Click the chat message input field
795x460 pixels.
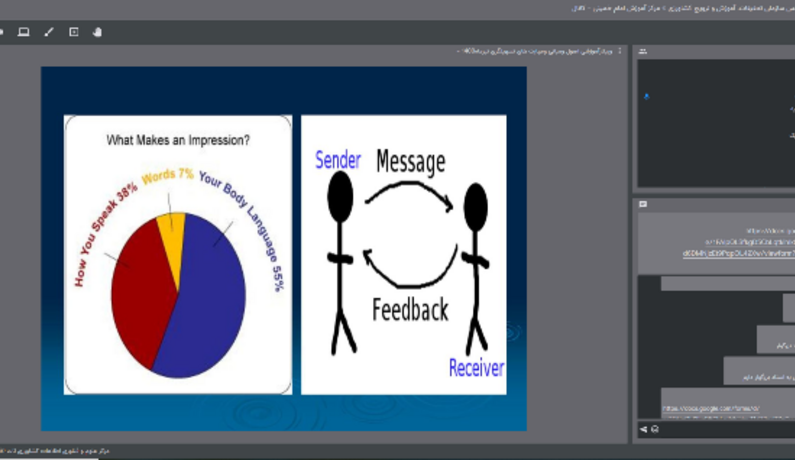pyautogui.click(x=728, y=429)
